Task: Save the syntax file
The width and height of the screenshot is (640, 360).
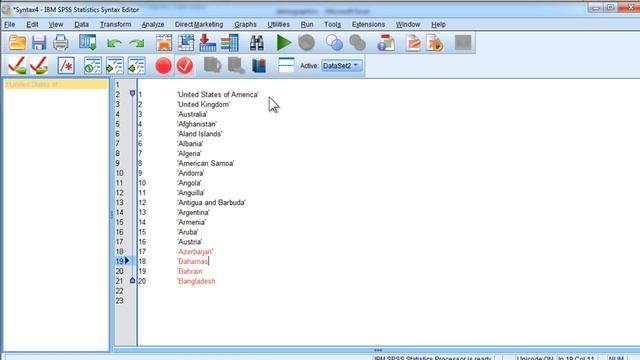Action: coord(39,42)
